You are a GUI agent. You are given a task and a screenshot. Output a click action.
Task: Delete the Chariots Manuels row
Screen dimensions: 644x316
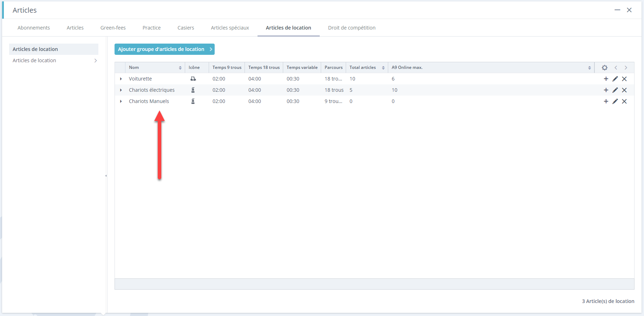point(624,101)
